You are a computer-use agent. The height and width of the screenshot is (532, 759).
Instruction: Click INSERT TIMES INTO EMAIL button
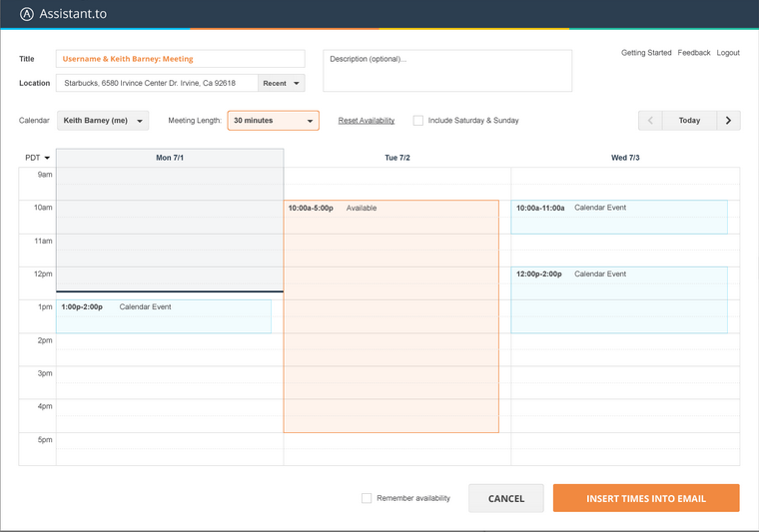click(x=646, y=498)
